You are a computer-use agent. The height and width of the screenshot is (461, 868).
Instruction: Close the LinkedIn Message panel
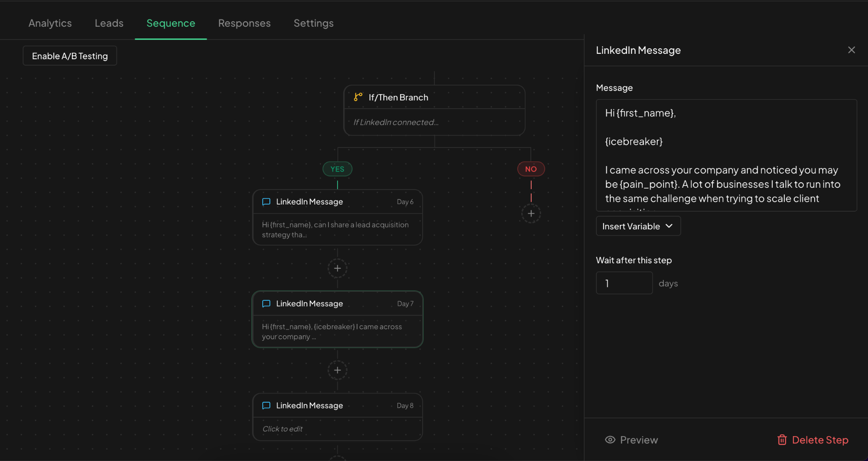851,50
